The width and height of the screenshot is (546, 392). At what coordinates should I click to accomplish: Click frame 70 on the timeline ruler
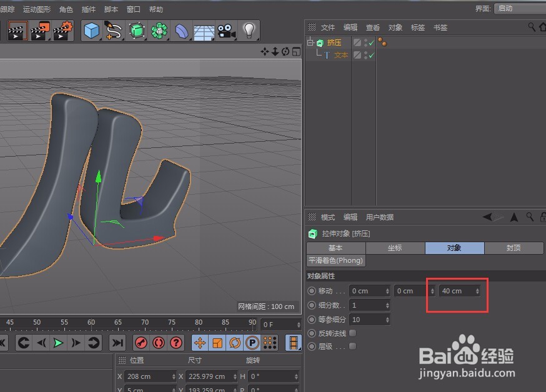pos(145,322)
